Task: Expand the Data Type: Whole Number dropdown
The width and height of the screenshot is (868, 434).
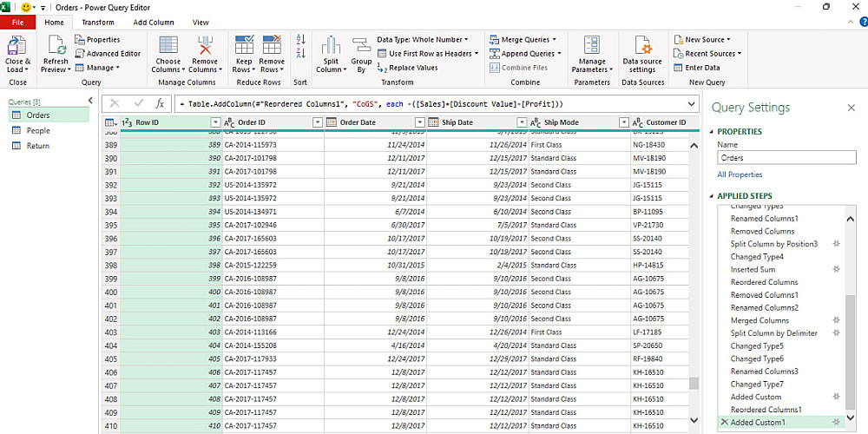Action: [423, 39]
